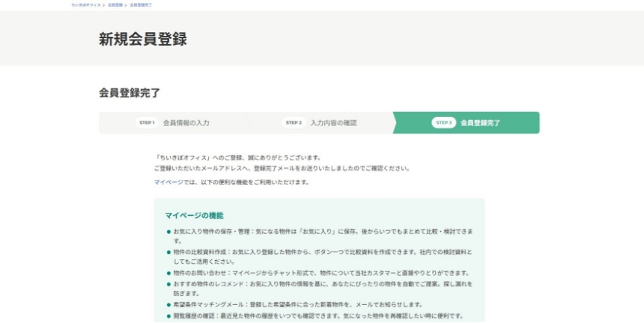Select the STEP 1 badge icon
The width and height of the screenshot is (644, 323).
(x=147, y=123)
